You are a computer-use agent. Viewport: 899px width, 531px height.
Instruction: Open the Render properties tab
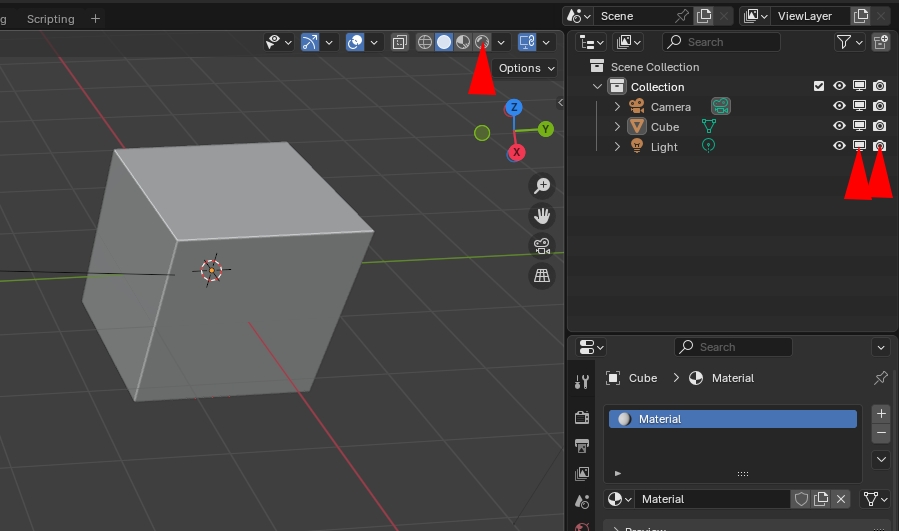[583, 416]
